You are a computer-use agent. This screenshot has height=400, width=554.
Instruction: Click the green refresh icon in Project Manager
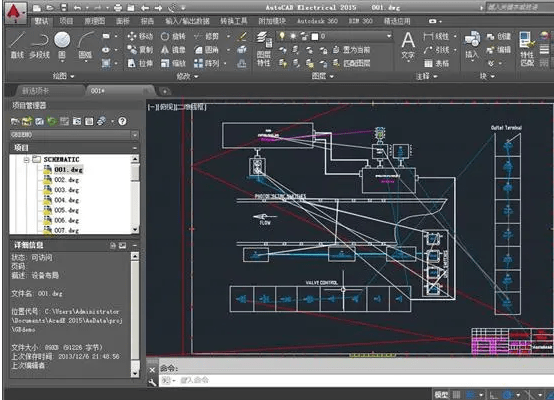pos(52,121)
